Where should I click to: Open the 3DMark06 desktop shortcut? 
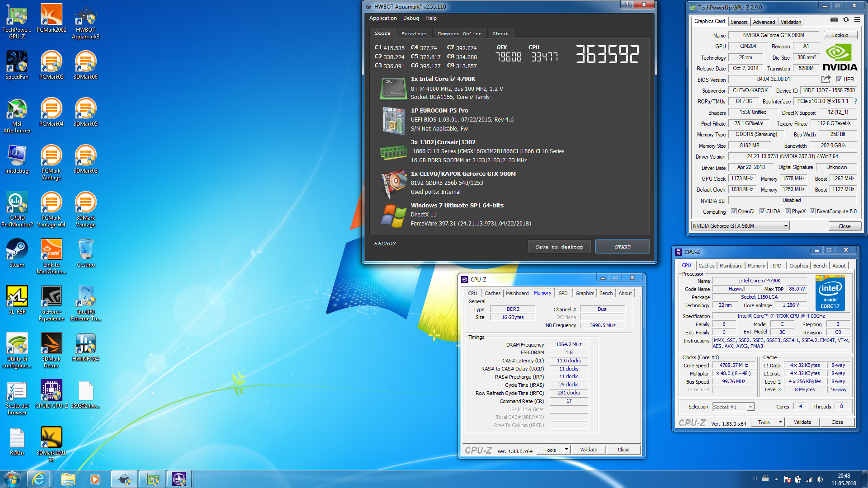click(85, 65)
